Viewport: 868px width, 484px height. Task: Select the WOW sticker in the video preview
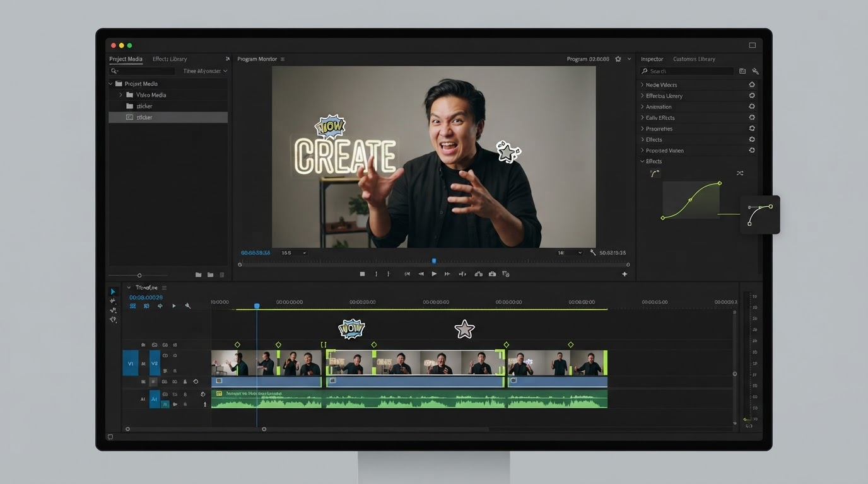tap(329, 126)
